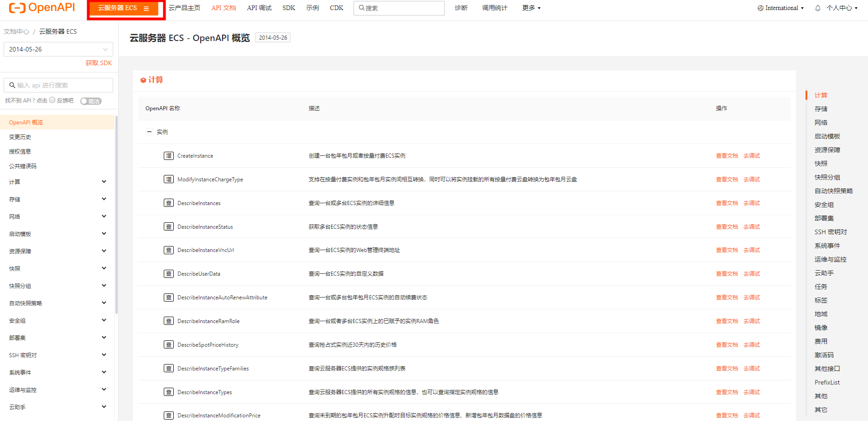Click the OpenAPI logo
868x421 pixels.
[x=42, y=7]
